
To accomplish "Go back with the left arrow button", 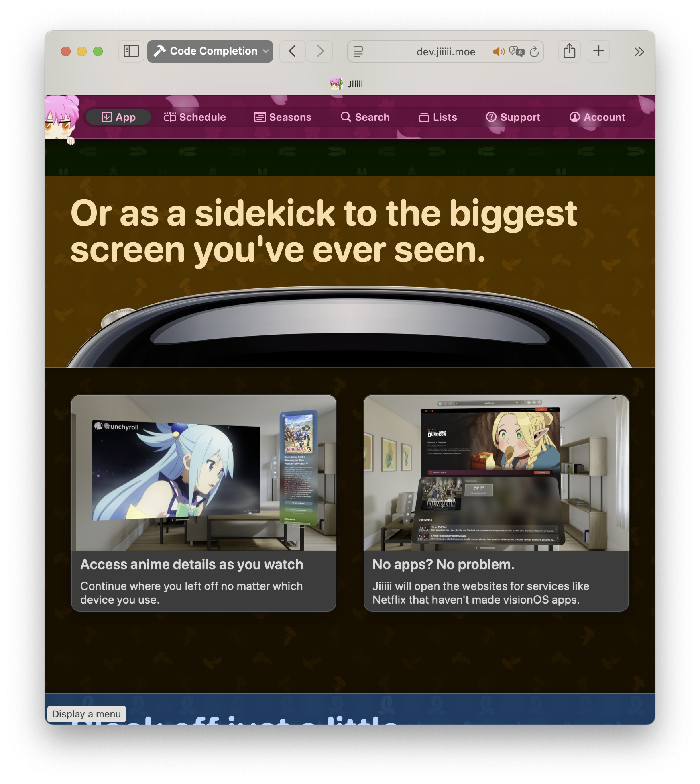I will 292,51.
